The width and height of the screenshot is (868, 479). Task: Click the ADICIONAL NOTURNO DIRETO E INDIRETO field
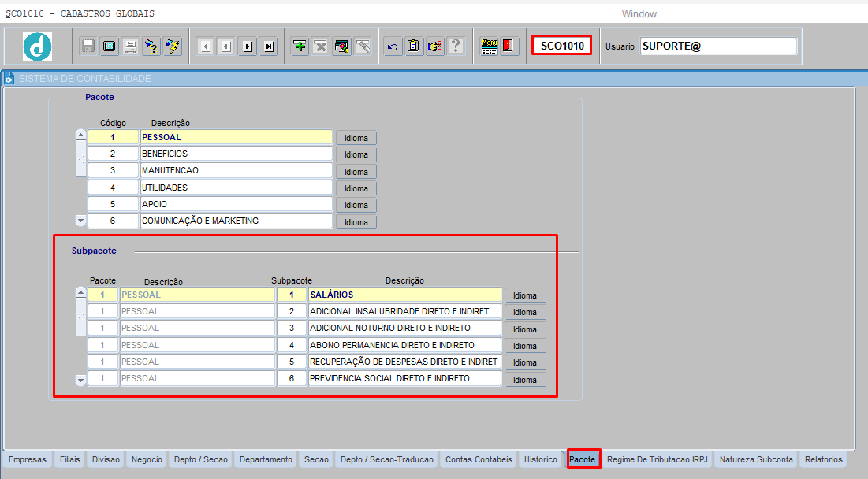404,328
